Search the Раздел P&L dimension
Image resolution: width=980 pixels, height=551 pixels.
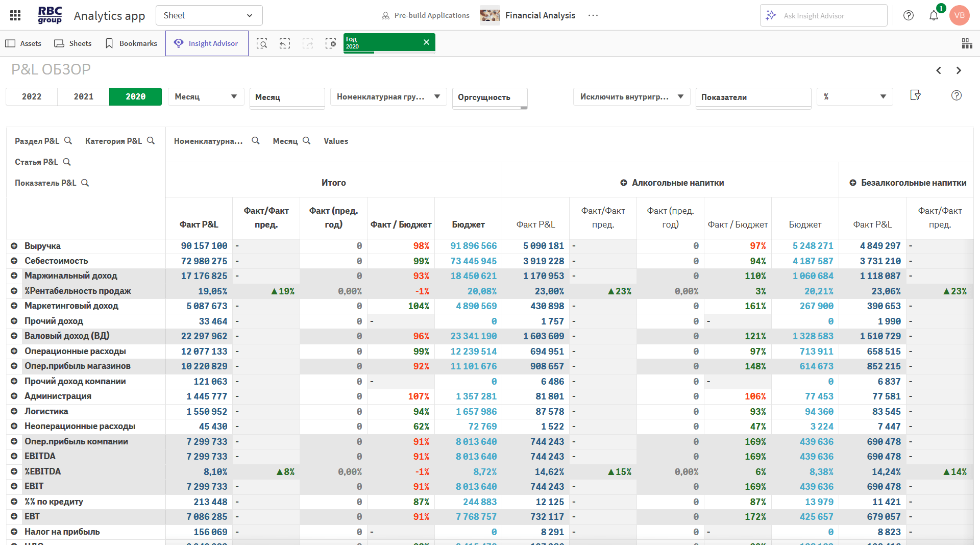[x=68, y=141]
